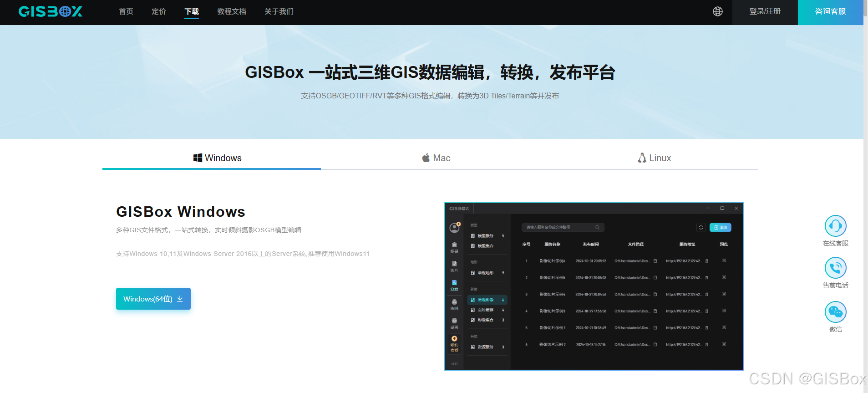Open the 首页 home menu item
The image size is (868, 393).
(x=126, y=11)
